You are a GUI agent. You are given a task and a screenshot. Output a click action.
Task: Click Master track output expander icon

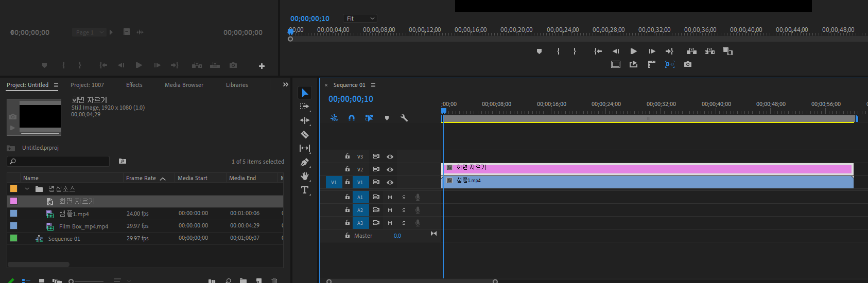point(433,234)
